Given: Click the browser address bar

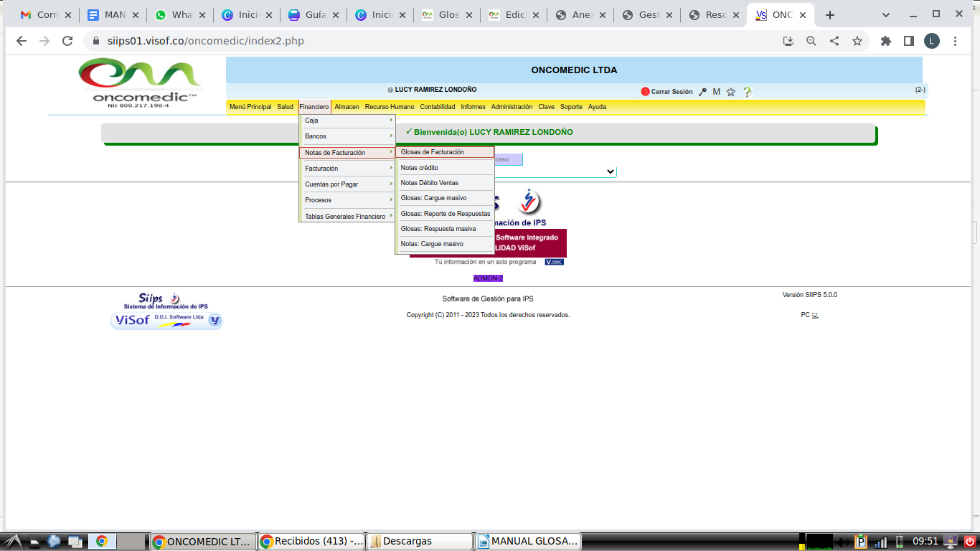Looking at the screenshot, I should [430, 41].
